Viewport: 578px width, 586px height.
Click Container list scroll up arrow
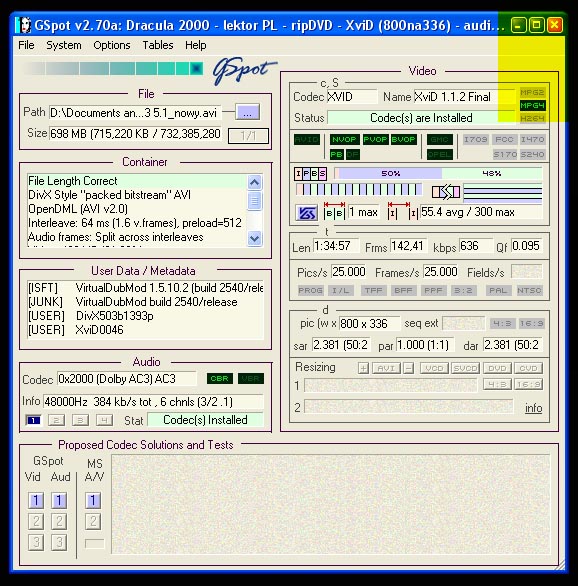pos(254,183)
